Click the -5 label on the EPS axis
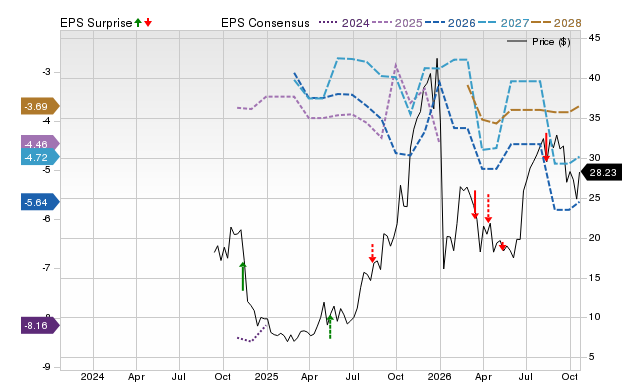This screenshot has width=640, height=382. pyautogui.click(x=47, y=170)
